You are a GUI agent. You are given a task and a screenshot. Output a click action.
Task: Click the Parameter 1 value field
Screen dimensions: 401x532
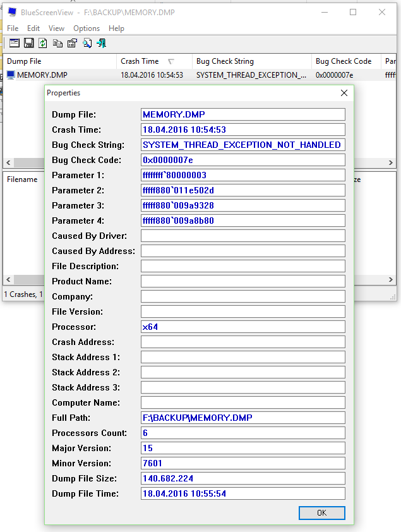click(243, 175)
